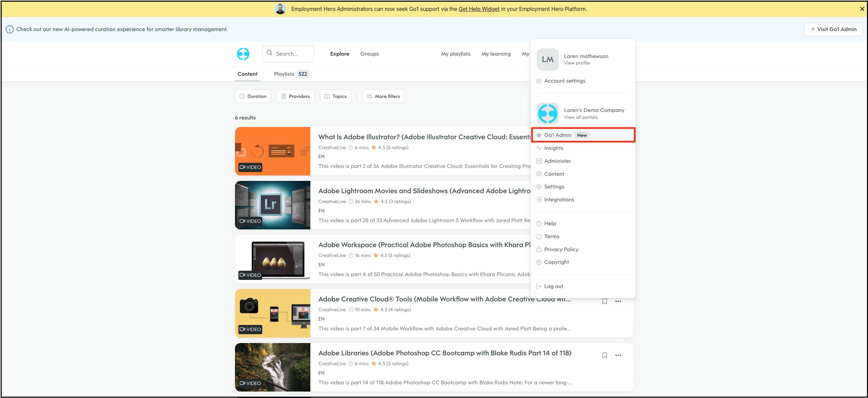Click the Go1 logo icon

(243, 54)
